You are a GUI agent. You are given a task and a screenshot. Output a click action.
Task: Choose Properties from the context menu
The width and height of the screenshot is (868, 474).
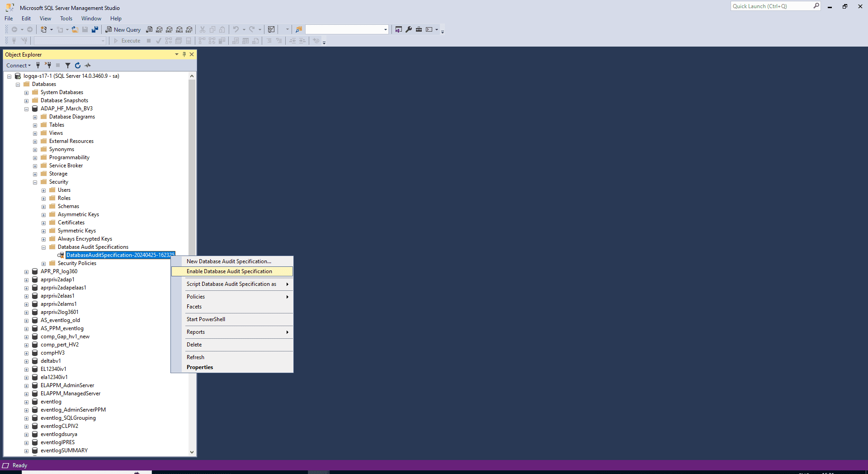pos(232,367)
